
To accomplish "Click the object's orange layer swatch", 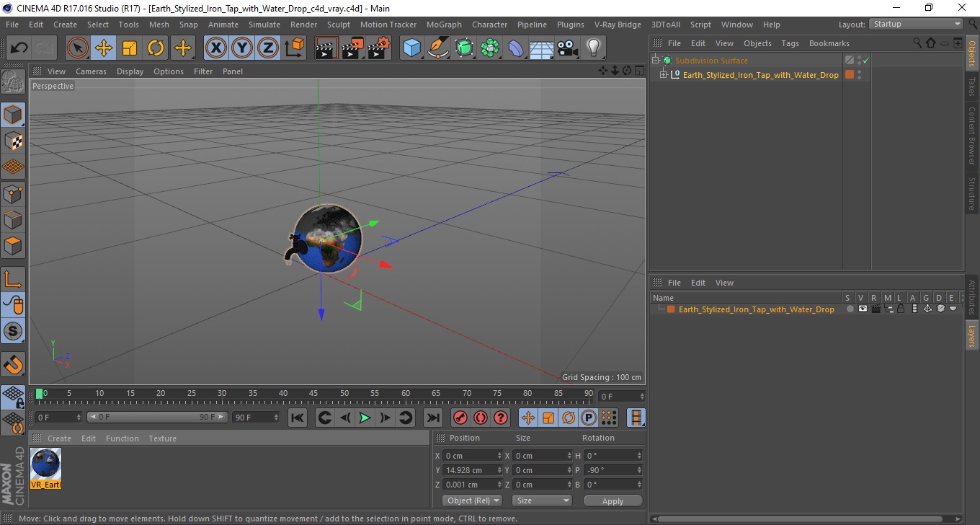I will [850, 74].
